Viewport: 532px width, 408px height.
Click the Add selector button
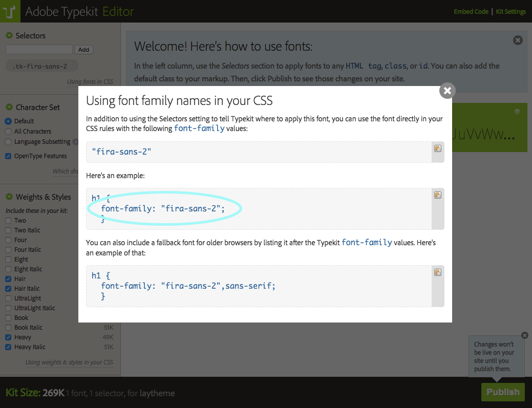point(83,49)
